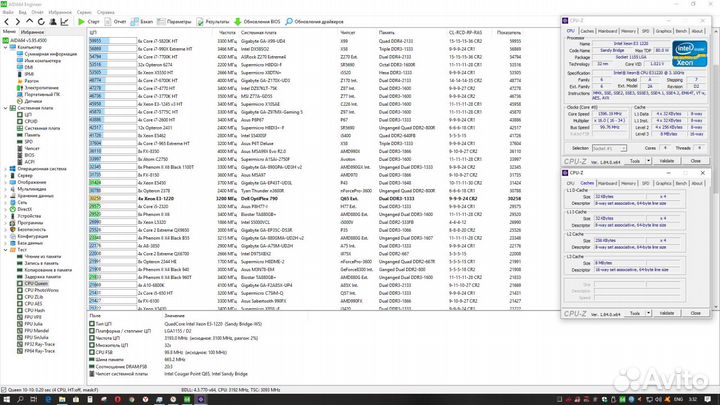
Task: Expand the Операционная система tree node
Action: [6, 169]
